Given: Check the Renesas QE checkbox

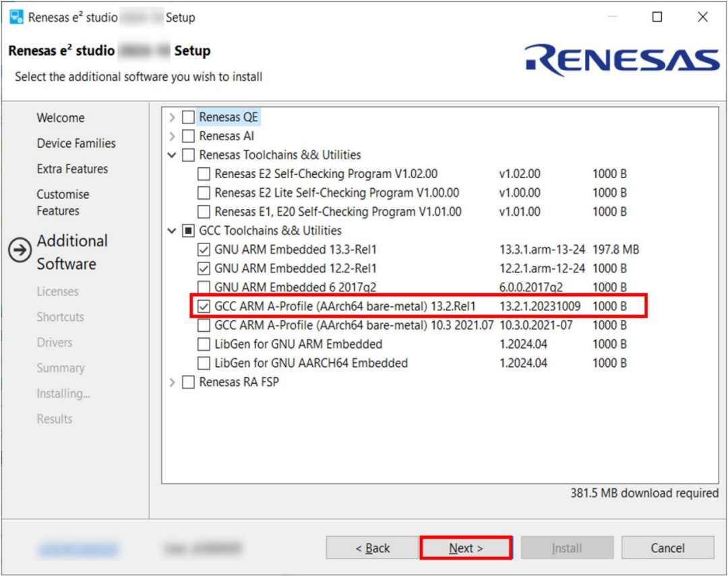Looking at the screenshot, I should pos(188,117).
